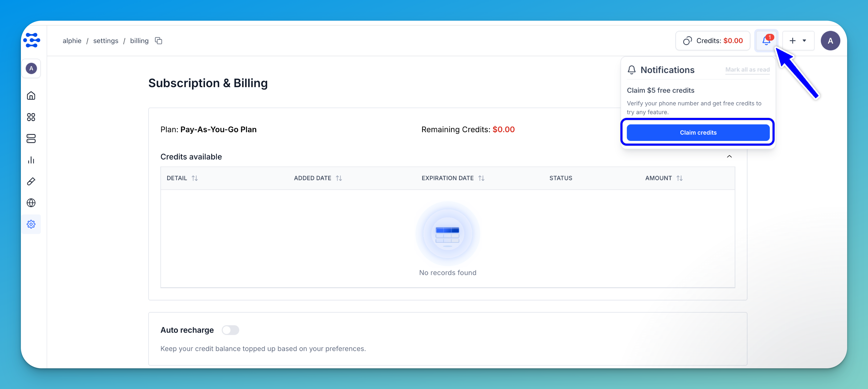Image resolution: width=868 pixels, height=389 pixels.
Task: Enable the Auto recharge toggle
Action: [230, 330]
